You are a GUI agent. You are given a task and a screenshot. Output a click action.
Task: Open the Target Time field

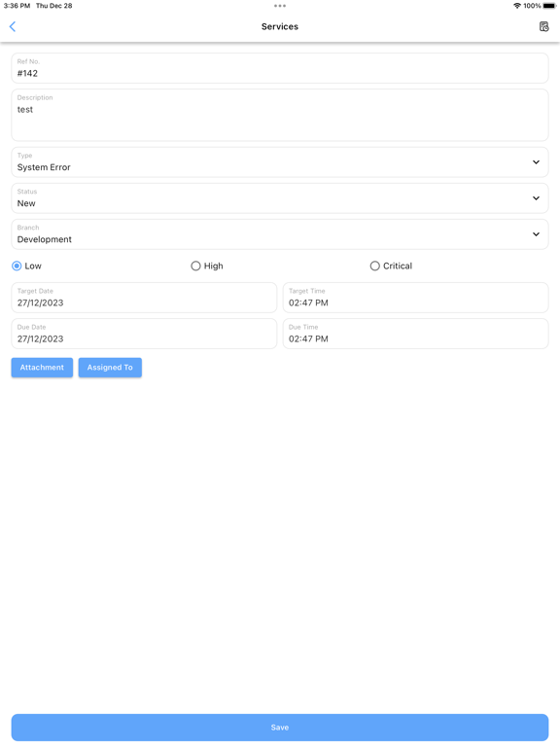416,298
